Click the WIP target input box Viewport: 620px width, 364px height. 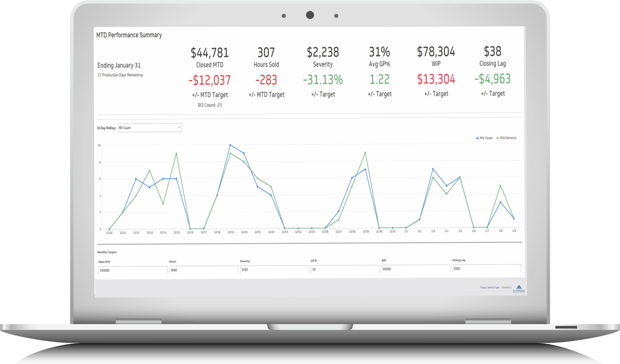[x=416, y=269]
